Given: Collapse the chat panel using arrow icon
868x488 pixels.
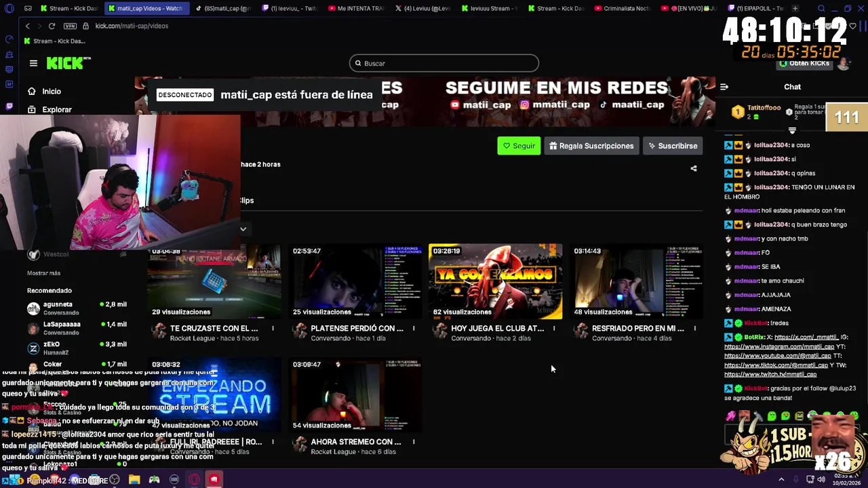Looking at the screenshot, I should coord(724,87).
